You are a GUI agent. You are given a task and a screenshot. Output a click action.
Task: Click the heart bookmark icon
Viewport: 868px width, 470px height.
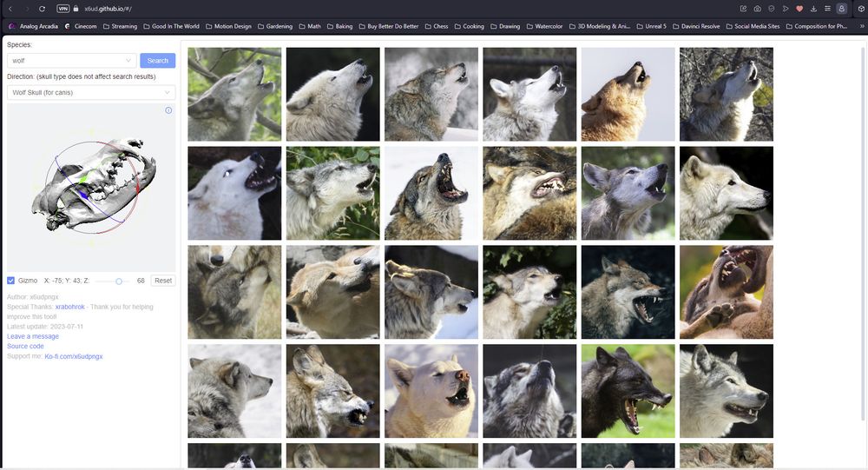point(799,9)
